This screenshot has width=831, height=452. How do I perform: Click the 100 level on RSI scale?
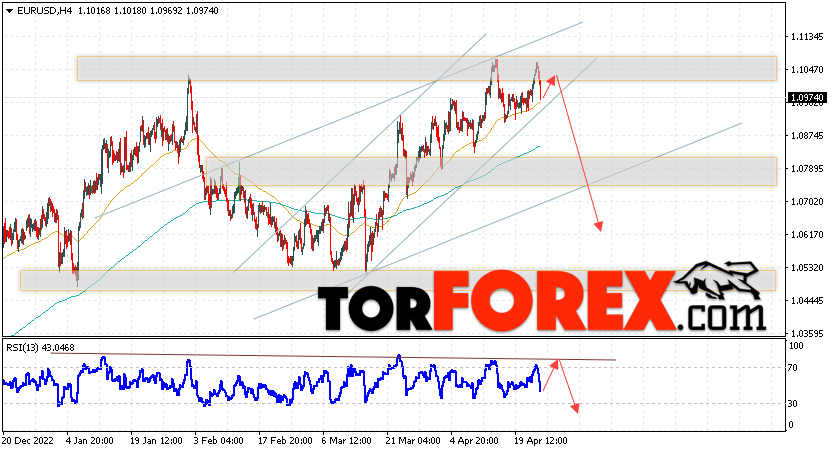coord(797,346)
